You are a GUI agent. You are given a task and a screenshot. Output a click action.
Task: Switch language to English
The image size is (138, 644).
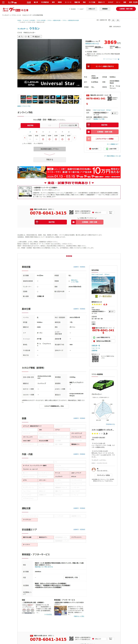(x=73, y=9)
